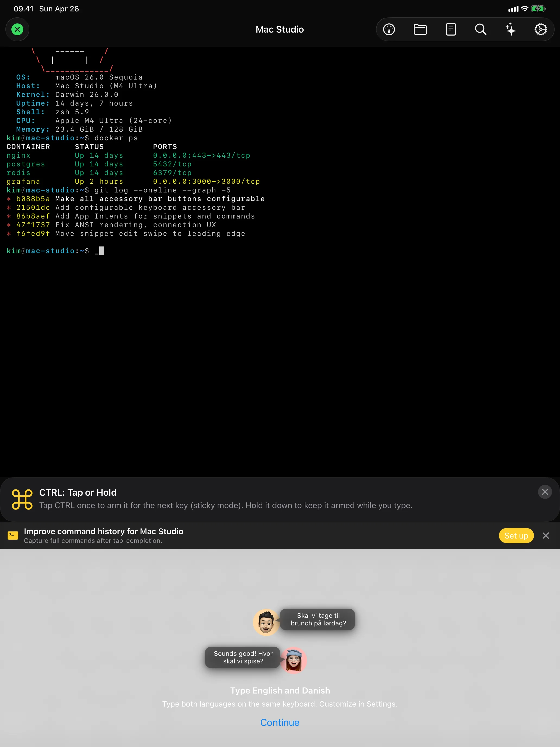Open the file browser folder icon

[x=420, y=29]
